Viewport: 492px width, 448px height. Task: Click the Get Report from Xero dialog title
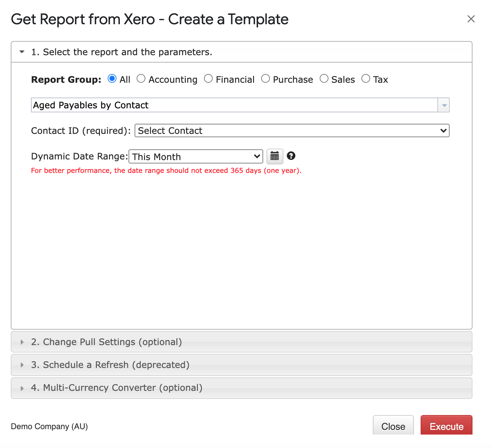pyautogui.click(x=150, y=20)
